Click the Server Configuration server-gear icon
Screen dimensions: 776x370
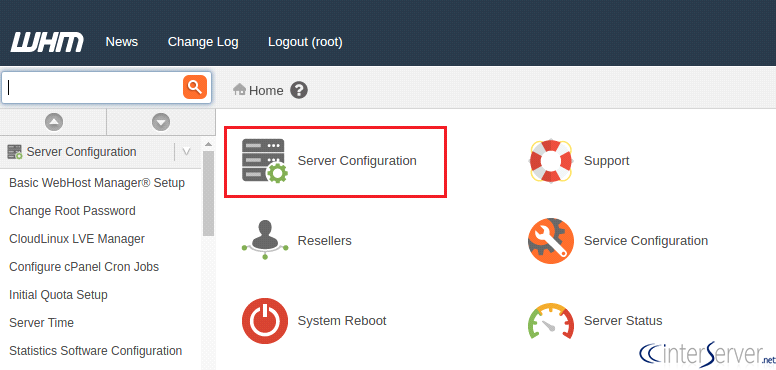pyautogui.click(x=265, y=161)
